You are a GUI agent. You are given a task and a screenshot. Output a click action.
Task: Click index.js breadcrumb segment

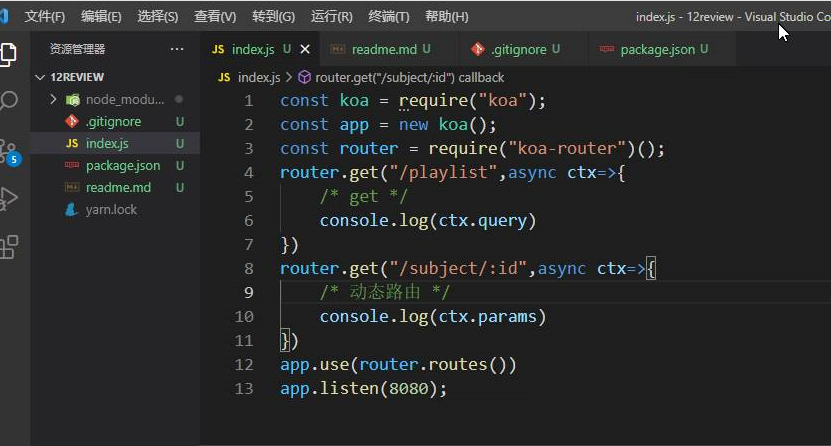(x=259, y=77)
